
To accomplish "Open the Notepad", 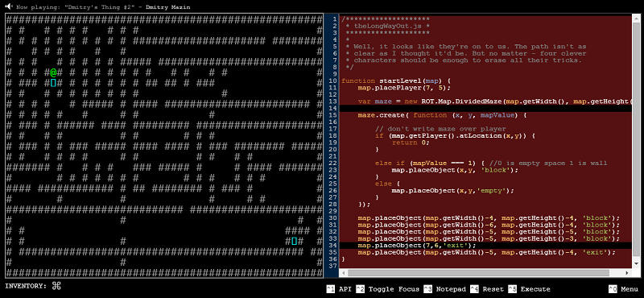I will (444, 289).
